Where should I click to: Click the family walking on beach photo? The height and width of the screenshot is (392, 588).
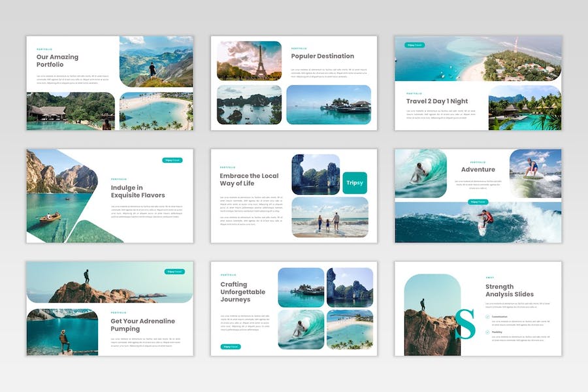coord(329,218)
